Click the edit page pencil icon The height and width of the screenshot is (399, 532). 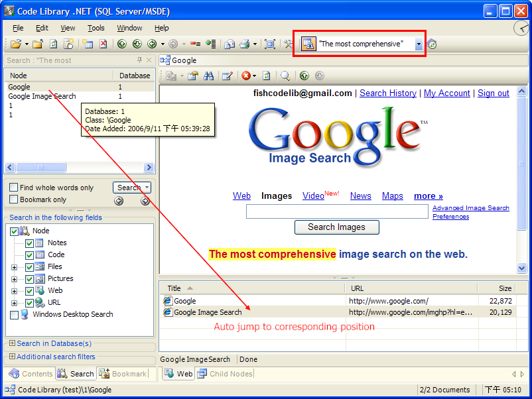point(227,76)
